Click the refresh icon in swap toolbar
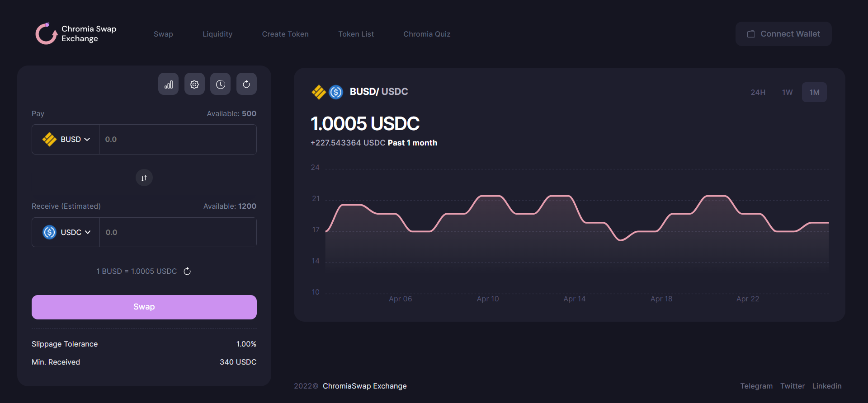Viewport: 868px width, 403px height. pos(246,84)
